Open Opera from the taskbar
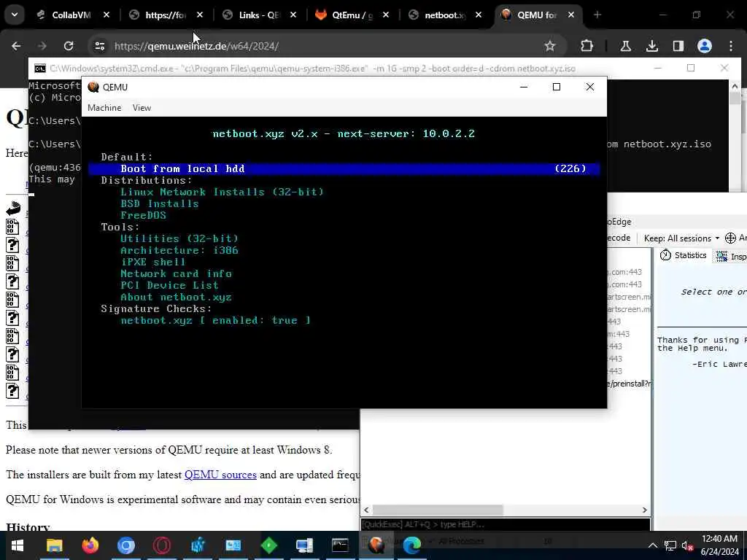 tap(161, 545)
